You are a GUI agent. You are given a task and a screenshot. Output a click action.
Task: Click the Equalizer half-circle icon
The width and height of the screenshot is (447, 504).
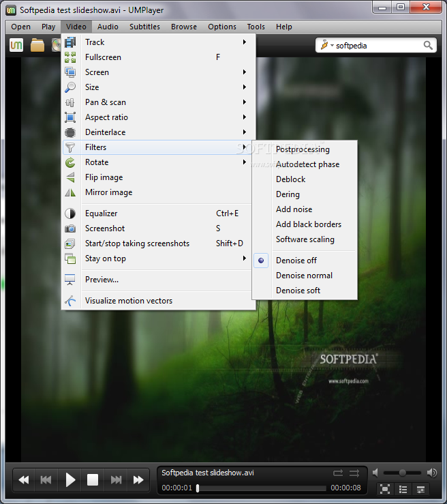[x=70, y=213]
